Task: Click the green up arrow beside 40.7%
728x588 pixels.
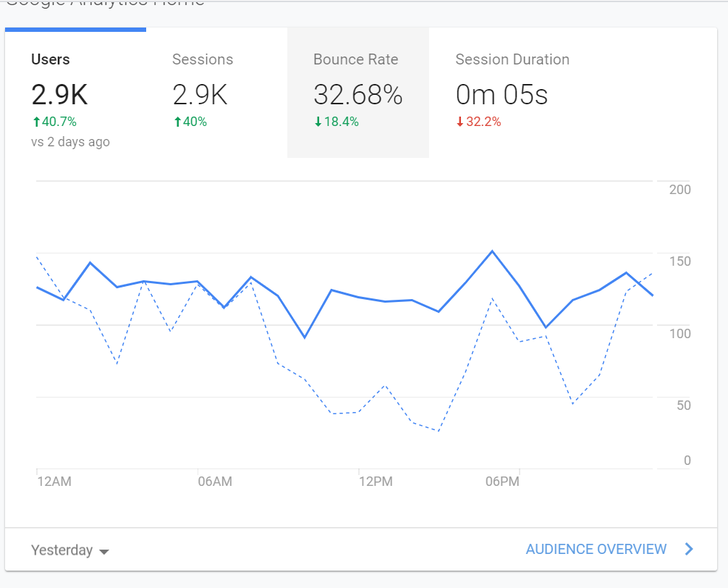Action: tap(35, 122)
